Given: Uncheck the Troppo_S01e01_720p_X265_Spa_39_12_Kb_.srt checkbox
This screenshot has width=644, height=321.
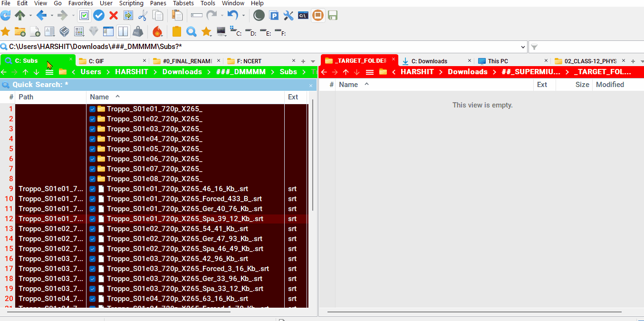Looking at the screenshot, I should click(92, 219).
